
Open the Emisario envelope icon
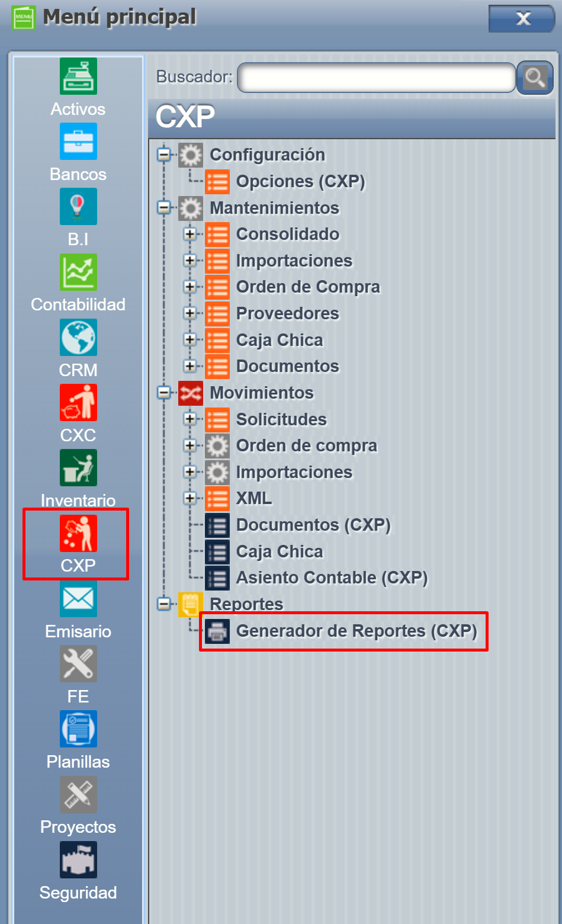coord(78,599)
